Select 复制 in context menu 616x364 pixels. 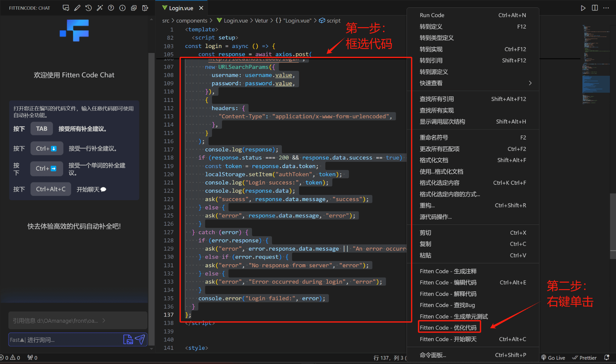click(473, 244)
